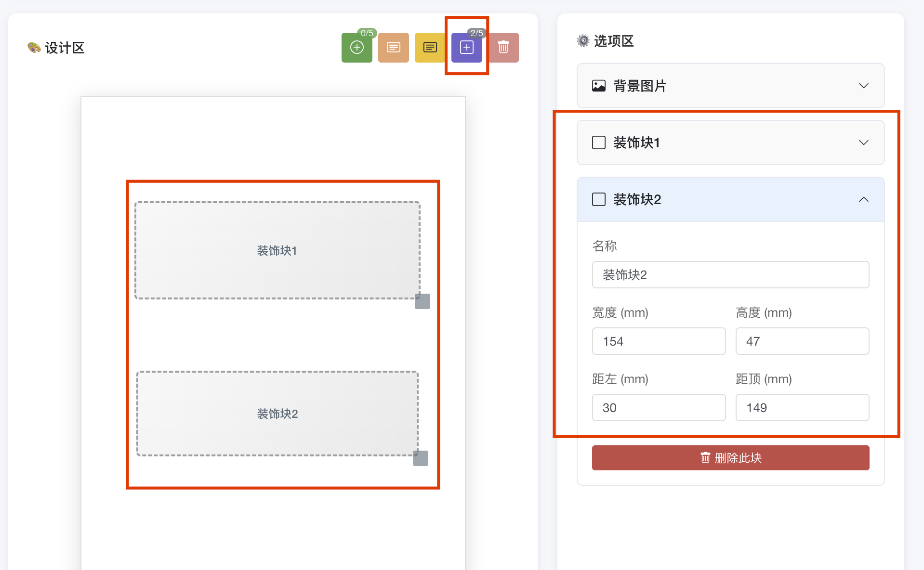
Task: Click the 名称 input field containing 装饰块2
Action: pos(730,274)
